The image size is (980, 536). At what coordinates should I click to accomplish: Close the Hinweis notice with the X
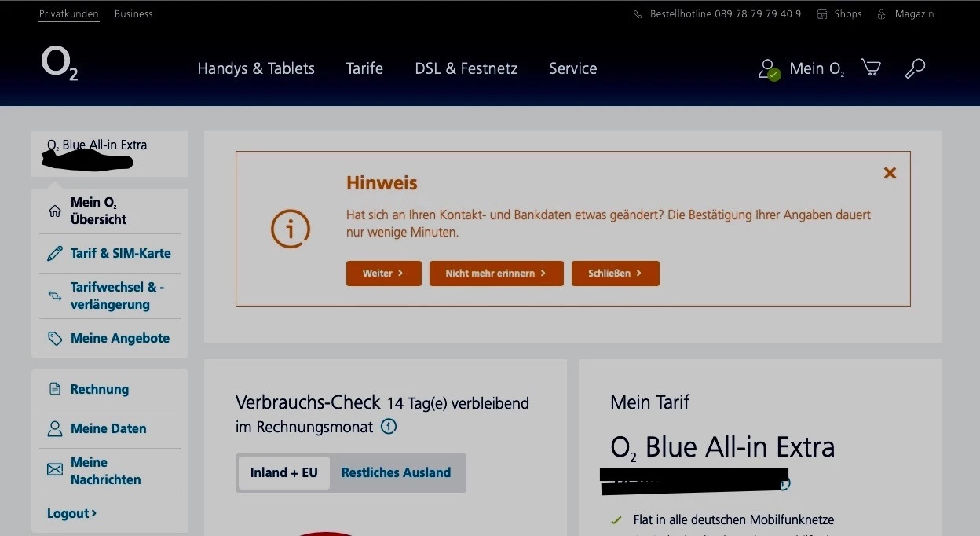coord(890,173)
